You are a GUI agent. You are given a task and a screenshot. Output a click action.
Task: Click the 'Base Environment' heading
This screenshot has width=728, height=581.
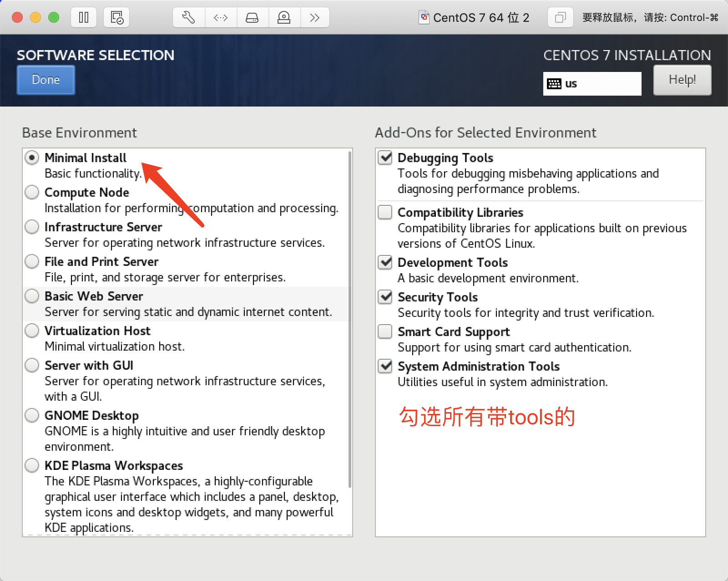[x=79, y=133]
